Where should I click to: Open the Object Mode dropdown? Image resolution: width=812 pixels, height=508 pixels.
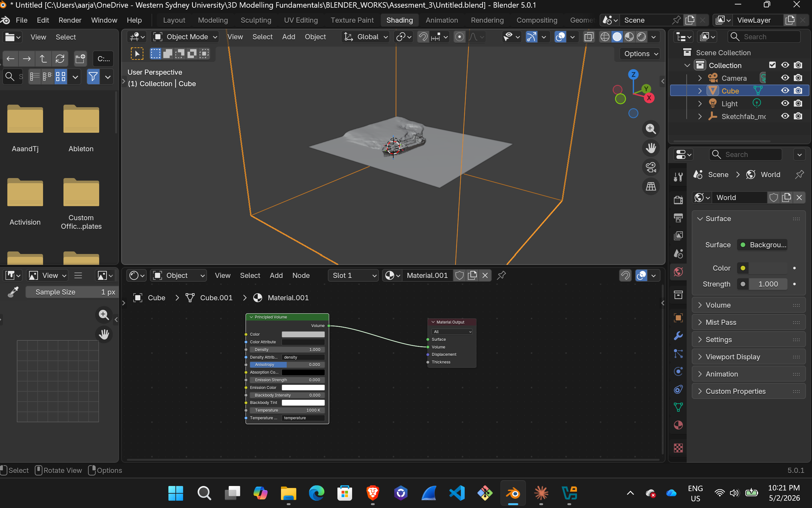(x=185, y=37)
